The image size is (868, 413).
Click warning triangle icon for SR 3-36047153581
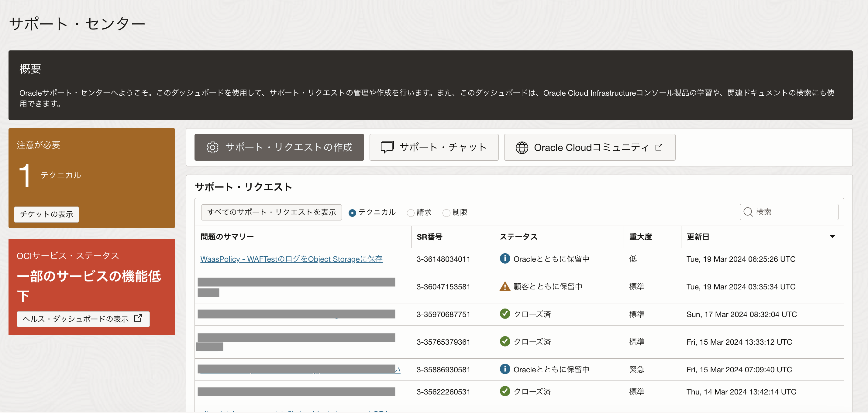pos(505,286)
